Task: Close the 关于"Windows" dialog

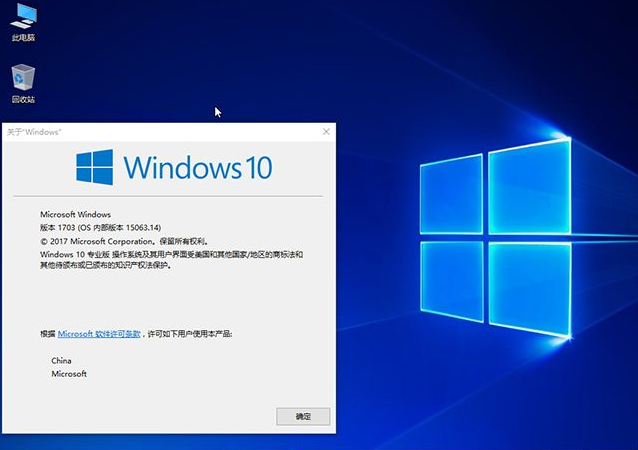Action: point(326,131)
